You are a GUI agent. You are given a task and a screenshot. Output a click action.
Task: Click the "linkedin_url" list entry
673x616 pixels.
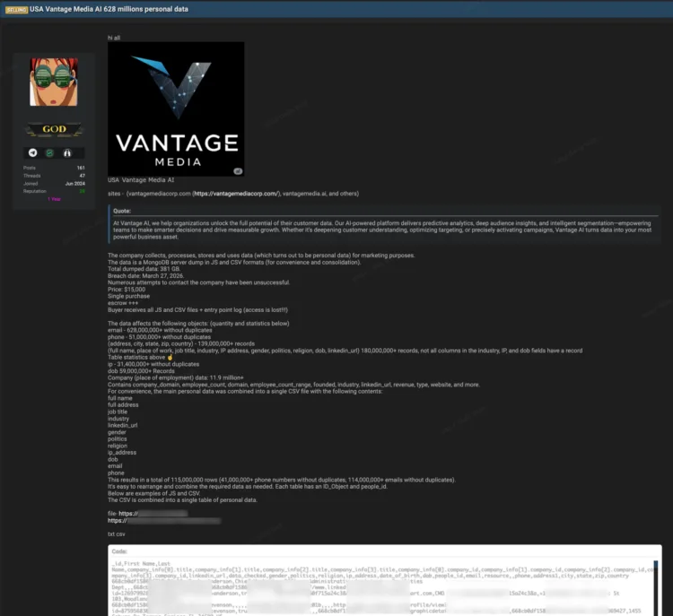[122, 425]
